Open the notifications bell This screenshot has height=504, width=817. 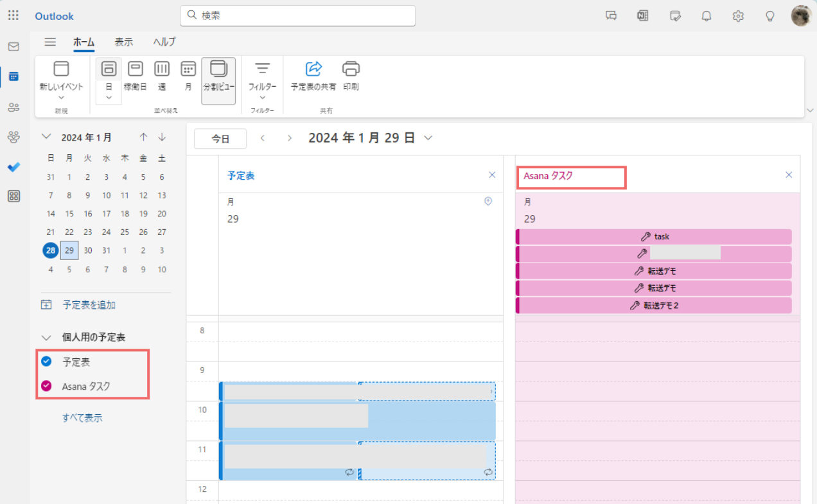click(x=707, y=16)
